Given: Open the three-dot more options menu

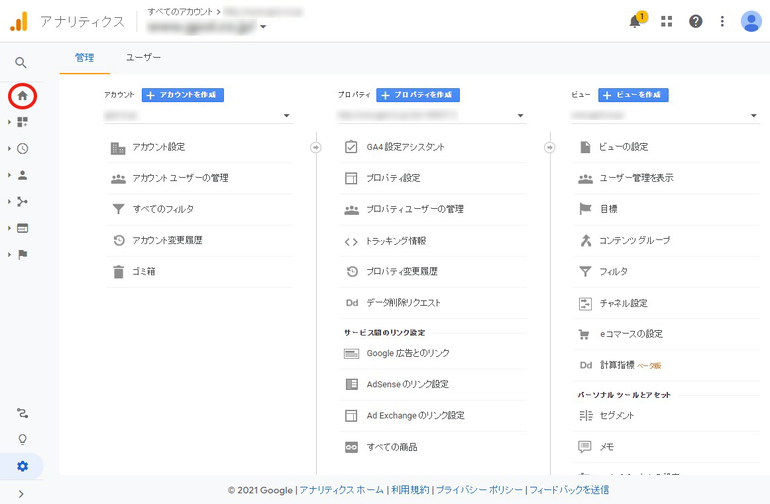Looking at the screenshot, I should coord(722,22).
